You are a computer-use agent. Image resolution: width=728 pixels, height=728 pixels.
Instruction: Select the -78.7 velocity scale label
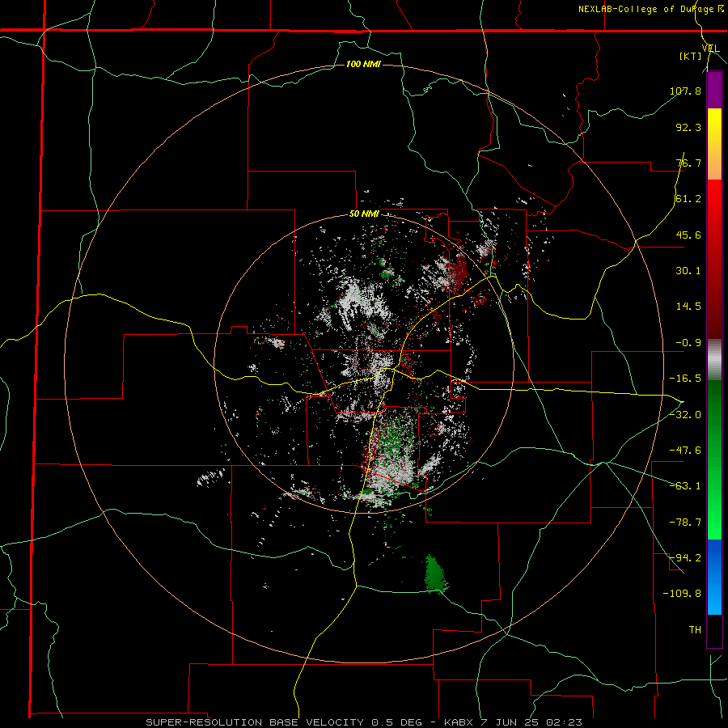(685, 523)
